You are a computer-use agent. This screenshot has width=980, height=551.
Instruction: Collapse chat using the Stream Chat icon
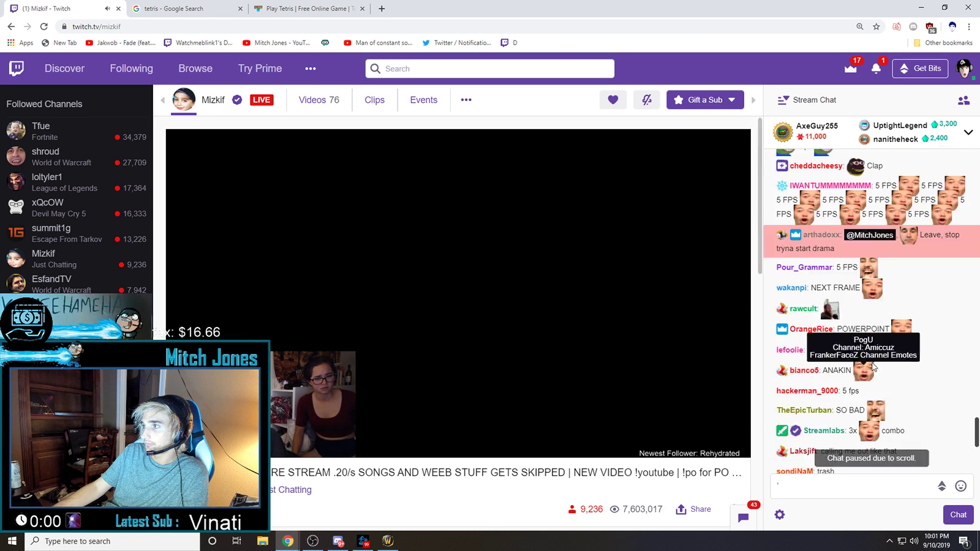[x=783, y=100]
